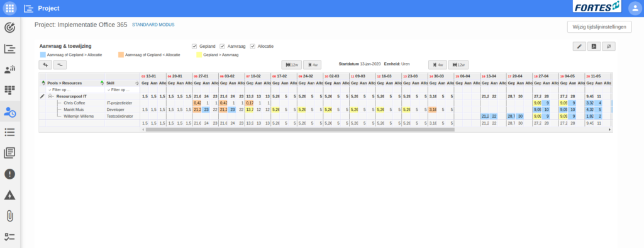Open the risks warning triangle sidebar icon
The width and height of the screenshot is (644, 248).
[10, 195]
